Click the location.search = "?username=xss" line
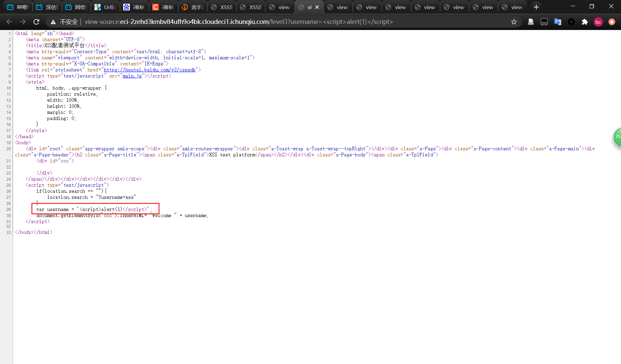Viewport: 621px width, 364px height. coord(91,197)
